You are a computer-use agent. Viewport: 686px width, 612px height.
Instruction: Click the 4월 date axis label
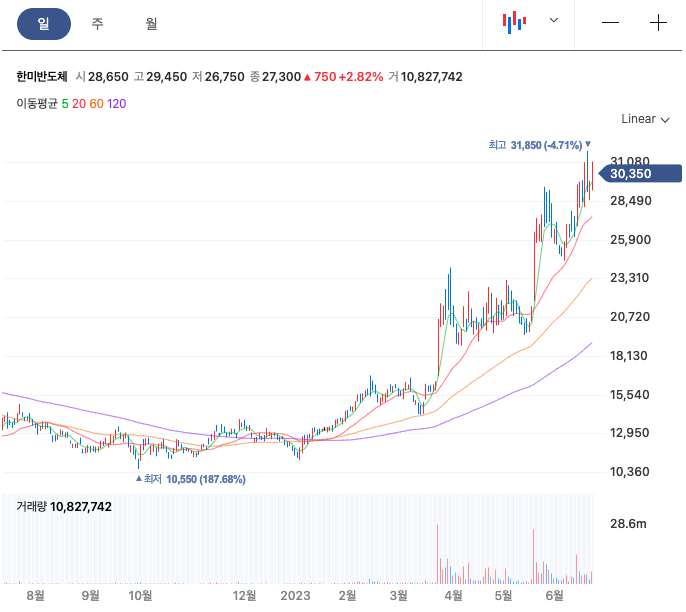click(453, 595)
